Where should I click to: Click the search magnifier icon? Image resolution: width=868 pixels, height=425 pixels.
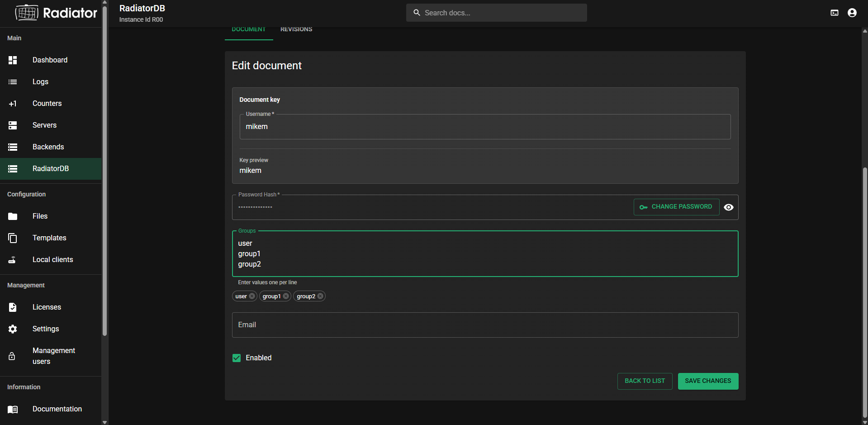(x=417, y=13)
